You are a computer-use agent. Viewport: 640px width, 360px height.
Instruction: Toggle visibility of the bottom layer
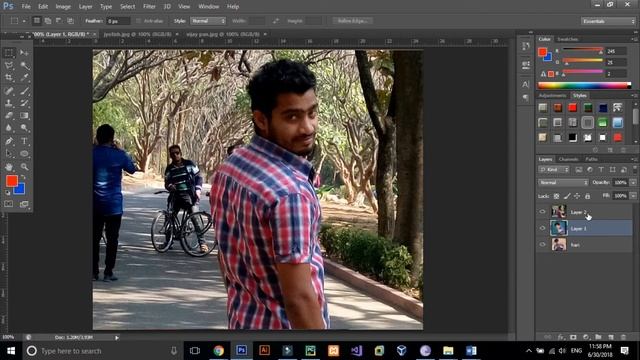click(542, 244)
